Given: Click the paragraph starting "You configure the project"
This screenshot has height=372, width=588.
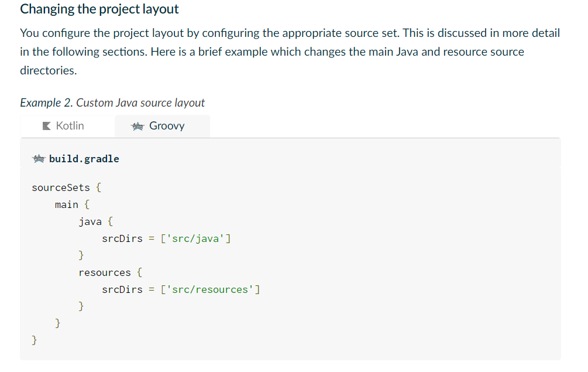Looking at the screenshot, I should click(x=290, y=33).
